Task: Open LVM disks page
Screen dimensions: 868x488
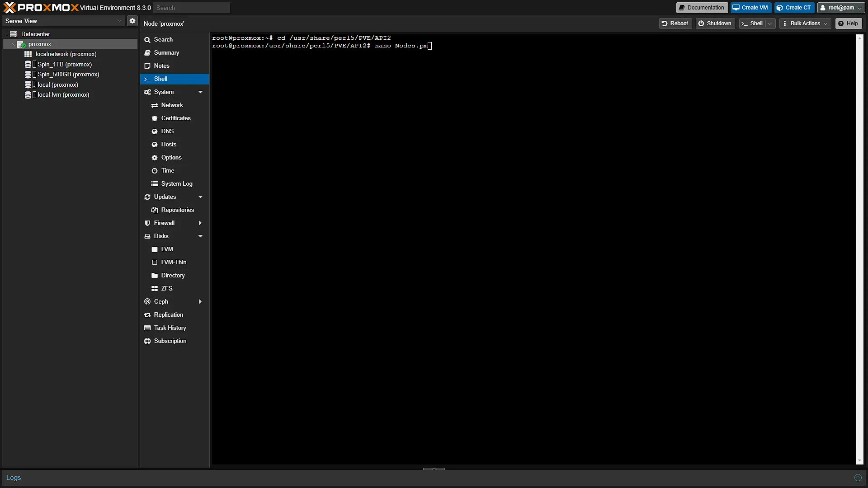Action: click(175, 249)
